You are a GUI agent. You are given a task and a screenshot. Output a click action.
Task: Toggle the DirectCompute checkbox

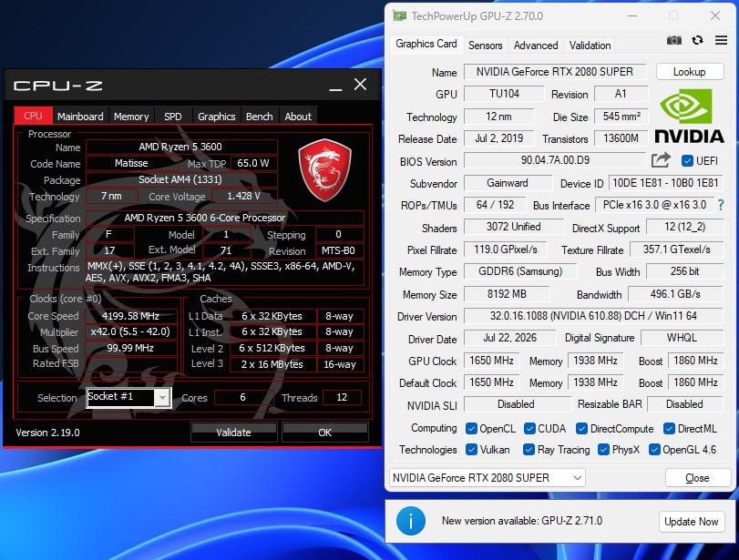click(x=581, y=429)
